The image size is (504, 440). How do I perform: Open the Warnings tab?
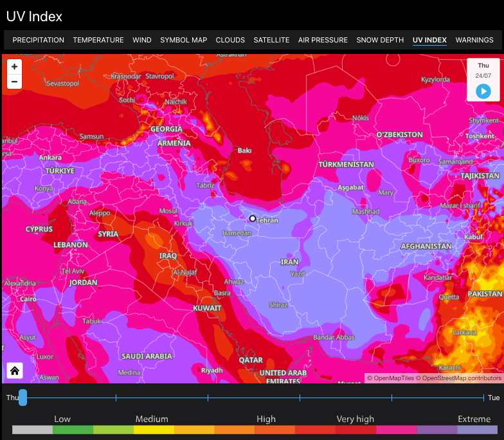[x=474, y=40]
